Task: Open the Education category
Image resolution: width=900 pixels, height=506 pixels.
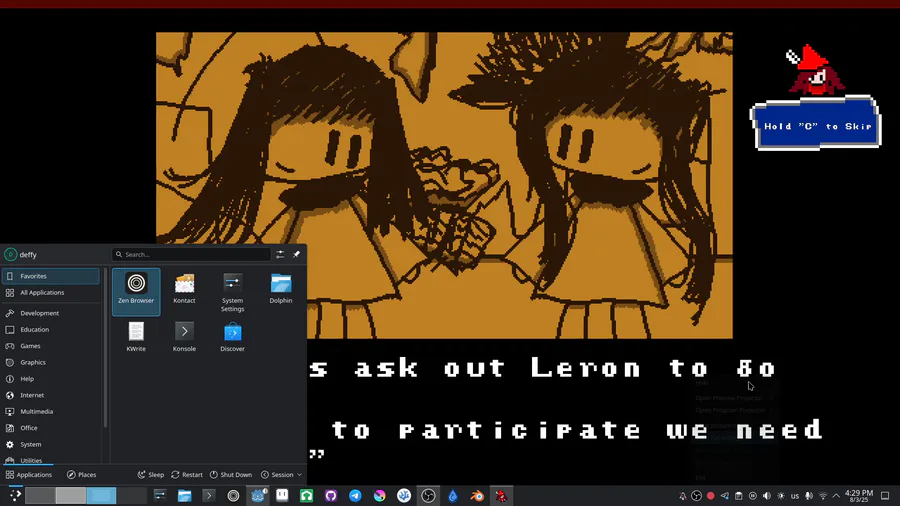Action: [51, 329]
